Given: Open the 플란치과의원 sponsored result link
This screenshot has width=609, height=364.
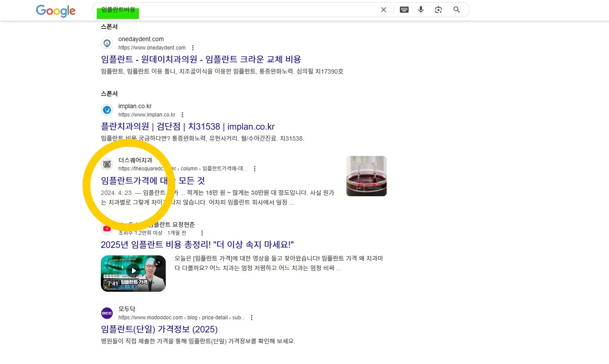Looking at the screenshot, I should (187, 126).
